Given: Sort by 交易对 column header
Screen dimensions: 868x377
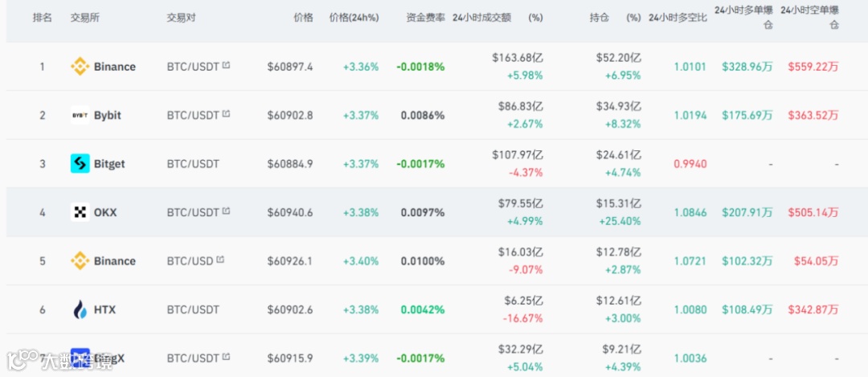Looking at the screenshot, I should [x=181, y=18].
